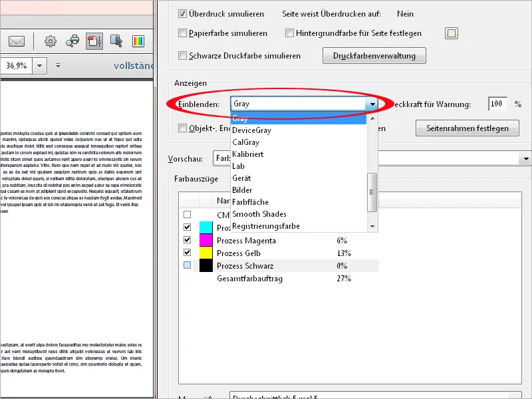Open the Vorschau dropdown arrow
This screenshot has height=399, width=532.
526,159
